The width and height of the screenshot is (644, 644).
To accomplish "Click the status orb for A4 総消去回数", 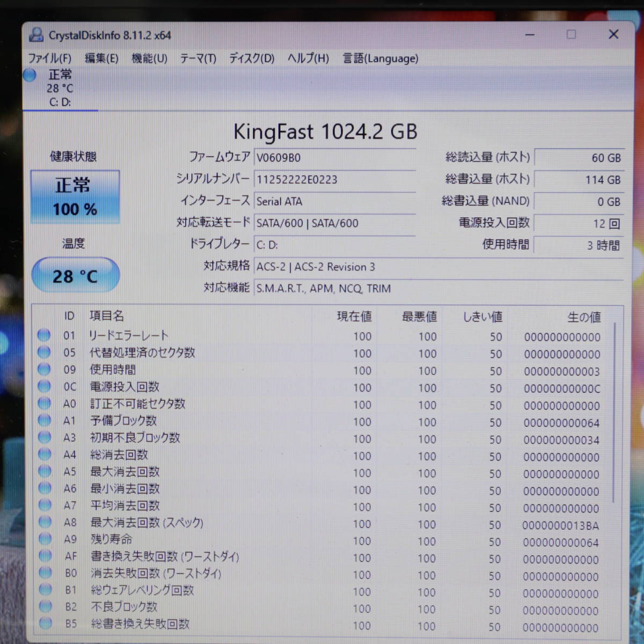I will coord(45,455).
